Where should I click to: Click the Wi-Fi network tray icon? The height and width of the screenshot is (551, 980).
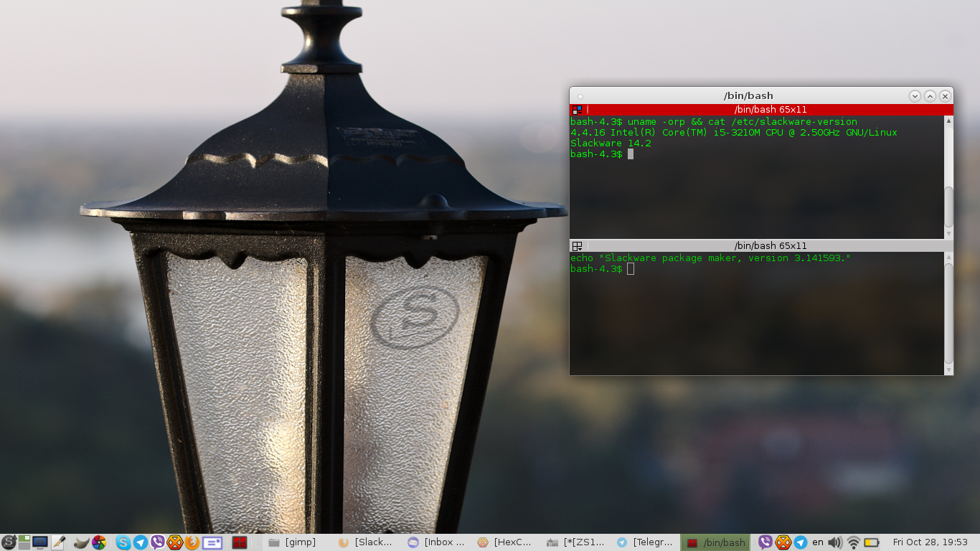(853, 542)
